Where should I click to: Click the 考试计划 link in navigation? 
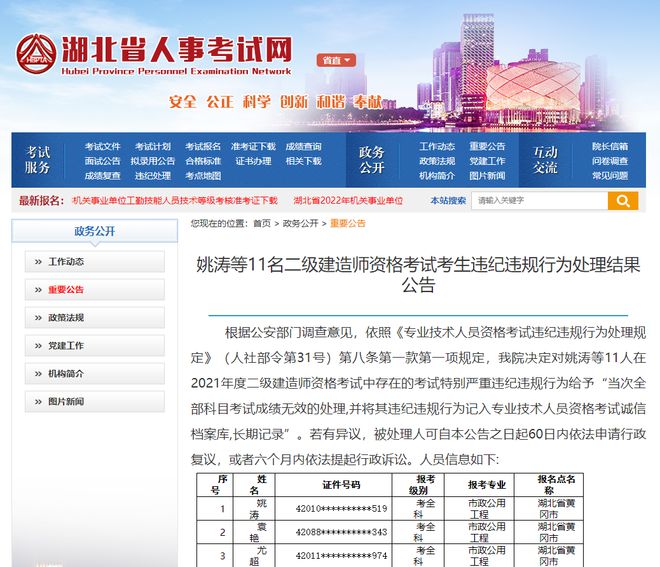(x=152, y=146)
